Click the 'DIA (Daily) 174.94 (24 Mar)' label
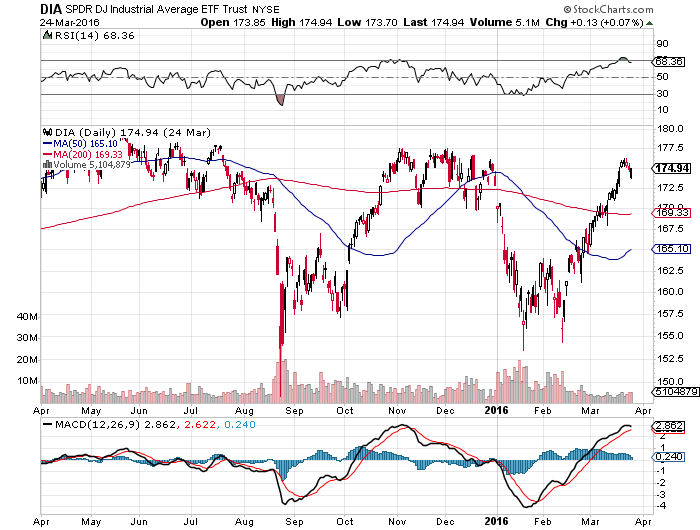 pos(133,132)
